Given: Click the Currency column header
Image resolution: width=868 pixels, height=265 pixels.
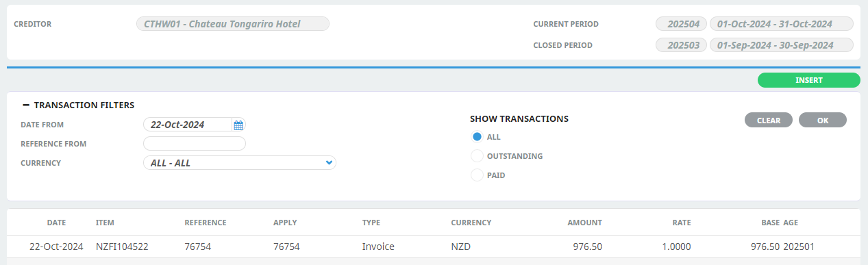Looking at the screenshot, I should [471, 223].
